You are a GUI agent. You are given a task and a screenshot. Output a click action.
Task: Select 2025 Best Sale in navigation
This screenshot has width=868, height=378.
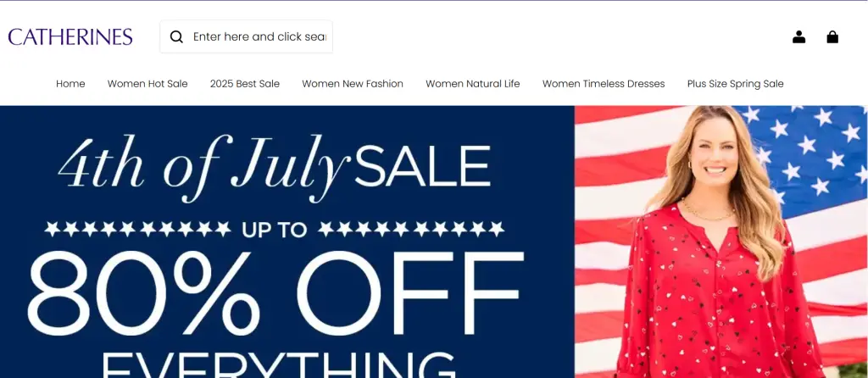click(x=245, y=84)
